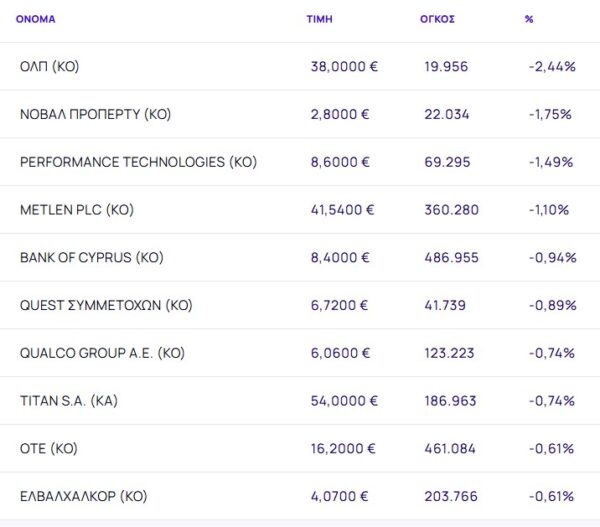Click the ΟΤΕ (ΚΟ) stock name
600x527 pixels.
(x=49, y=448)
